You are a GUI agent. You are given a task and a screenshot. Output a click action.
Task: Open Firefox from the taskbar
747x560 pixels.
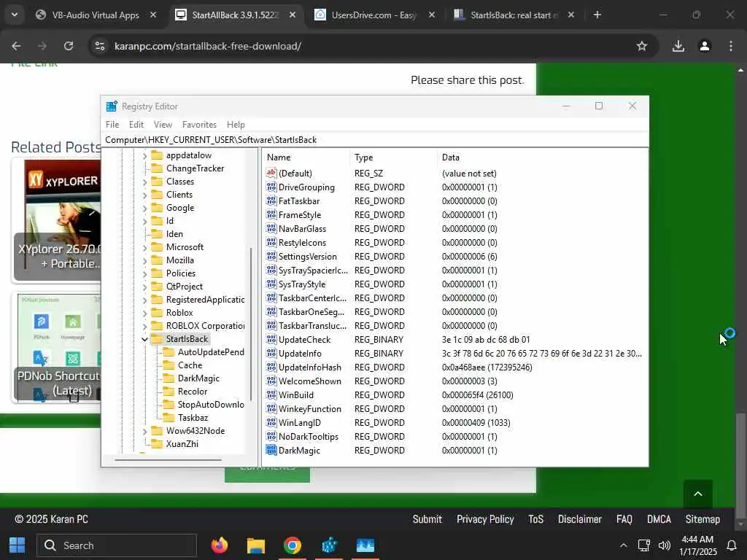click(220, 545)
